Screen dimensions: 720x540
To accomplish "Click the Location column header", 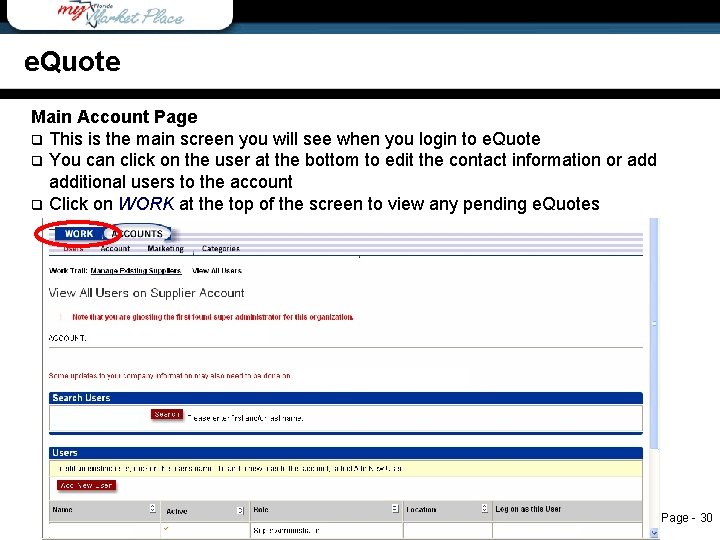I will (x=421, y=510).
